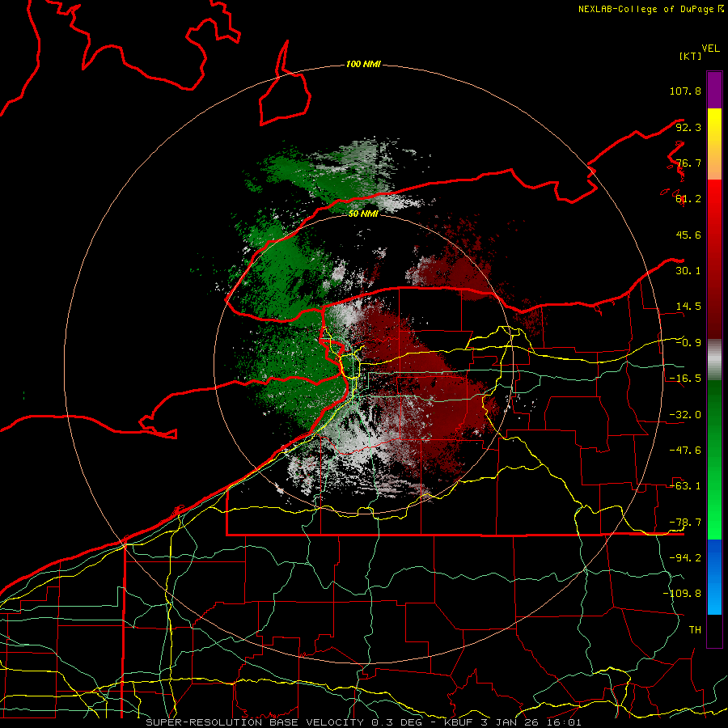Viewport: 728px width, 728px height.
Task: Select the -78.7 scale value
Action: click(685, 523)
